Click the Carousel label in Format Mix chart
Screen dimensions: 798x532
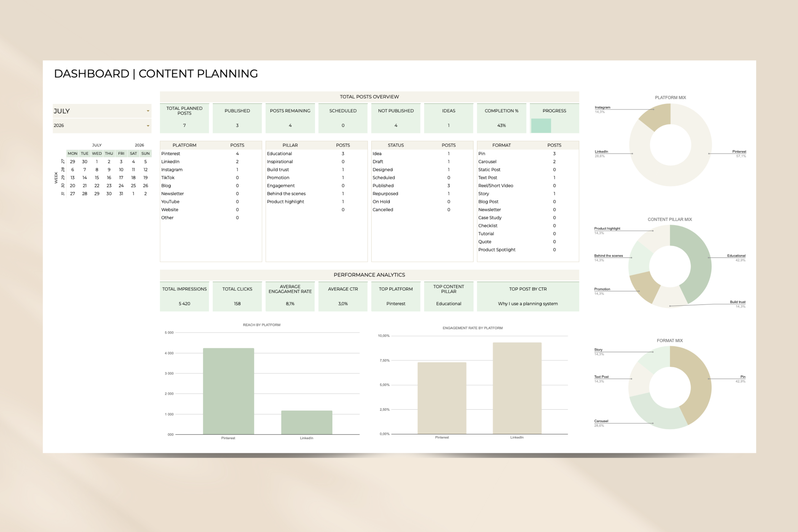[601, 421]
